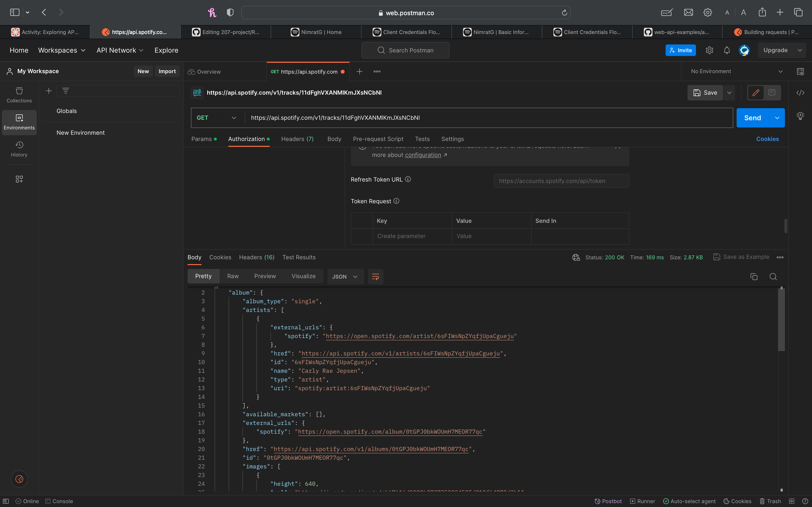Toggle line wrapping in the response viewer
Viewport: 812px width, 507px height.
click(x=375, y=277)
